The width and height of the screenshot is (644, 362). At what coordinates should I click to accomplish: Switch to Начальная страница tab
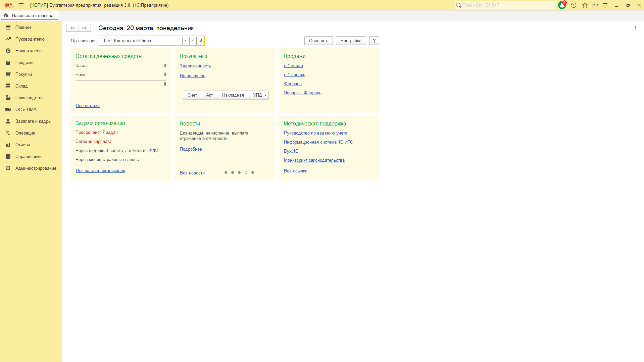(30, 15)
